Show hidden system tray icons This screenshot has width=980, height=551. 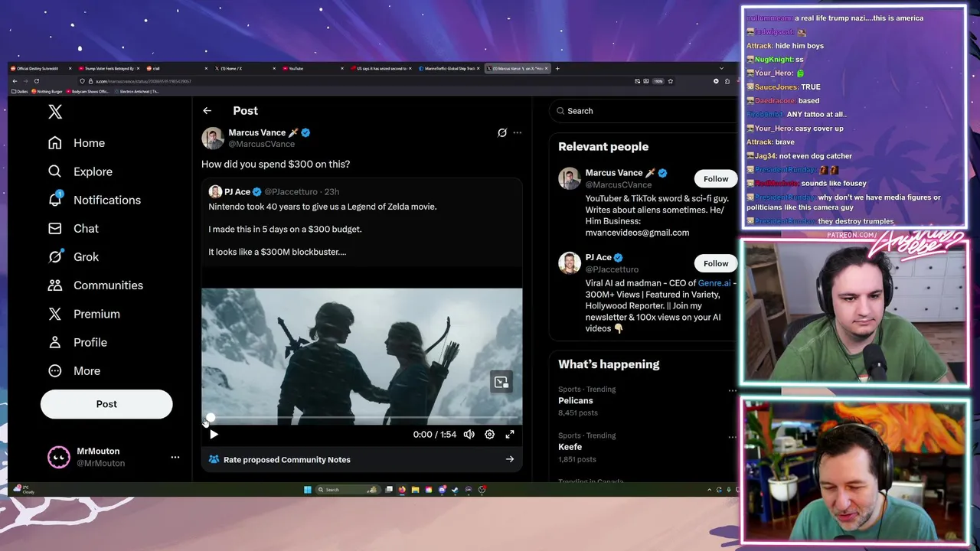[x=709, y=490]
